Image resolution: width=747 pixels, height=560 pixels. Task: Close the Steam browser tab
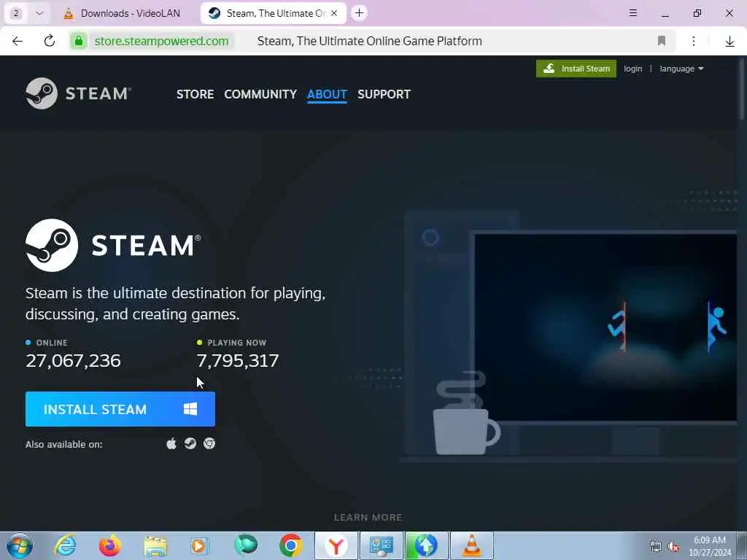click(x=334, y=13)
